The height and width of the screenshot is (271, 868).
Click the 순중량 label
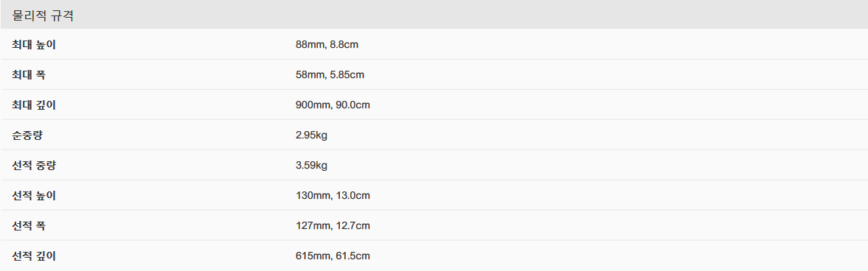(27, 135)
